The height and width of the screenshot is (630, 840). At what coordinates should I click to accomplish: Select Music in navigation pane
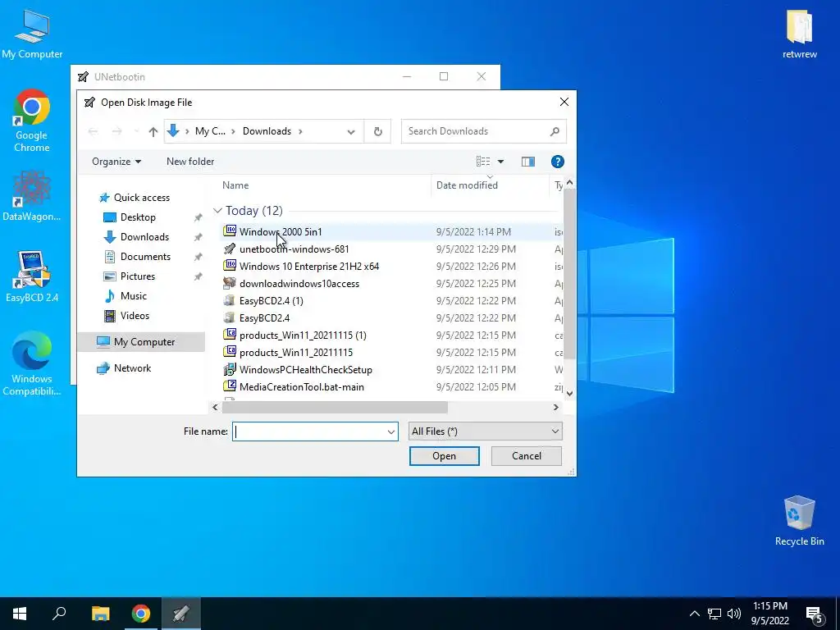coord(133,296)
